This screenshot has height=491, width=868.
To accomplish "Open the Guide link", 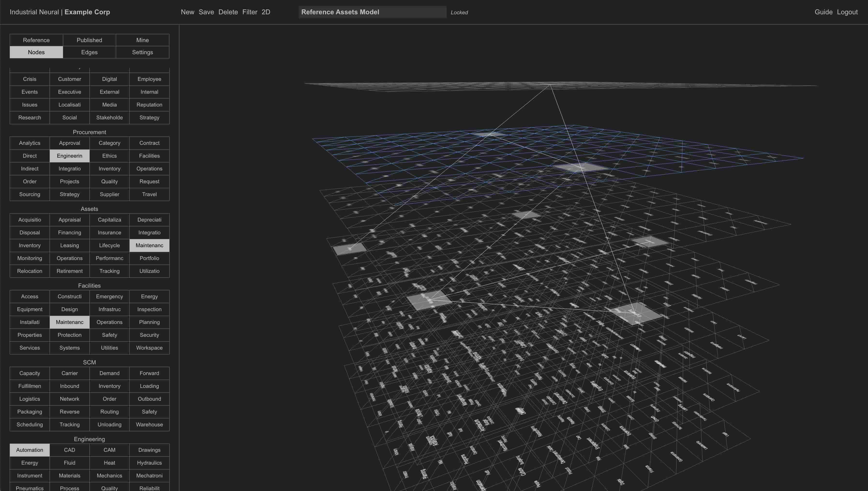I will point(823,12).
